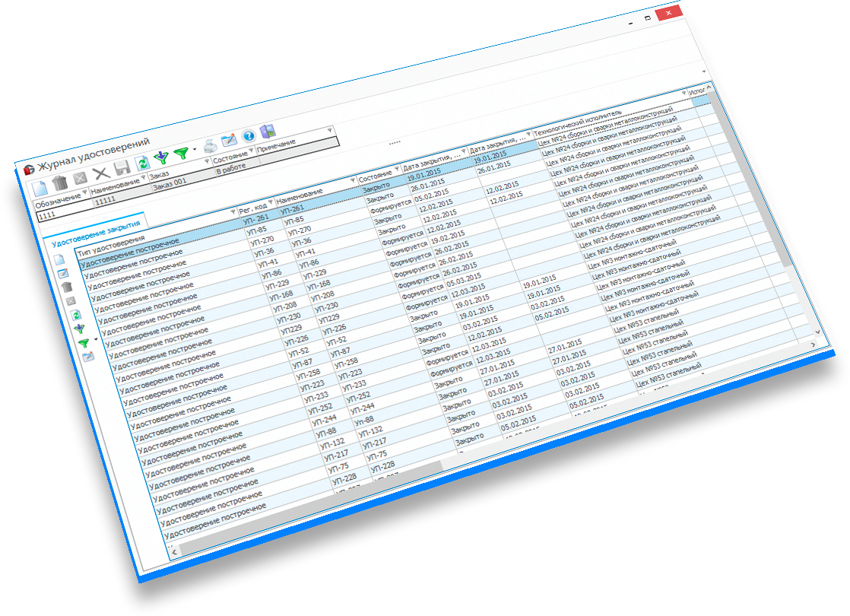Image resolution: width=850 pixels, height=616 pixels.
Task: Click the pencil edit icon in side toolbar
Action: [x=63, y=273]
